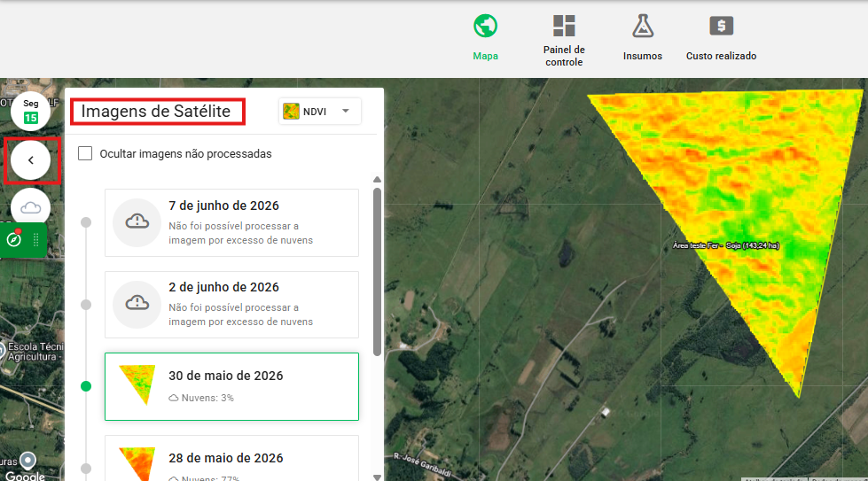Screen dimensions: 868x481
Task: Select the 7 de junho de 2026 card
Action: pyautogui.click(x=231, y=223)
